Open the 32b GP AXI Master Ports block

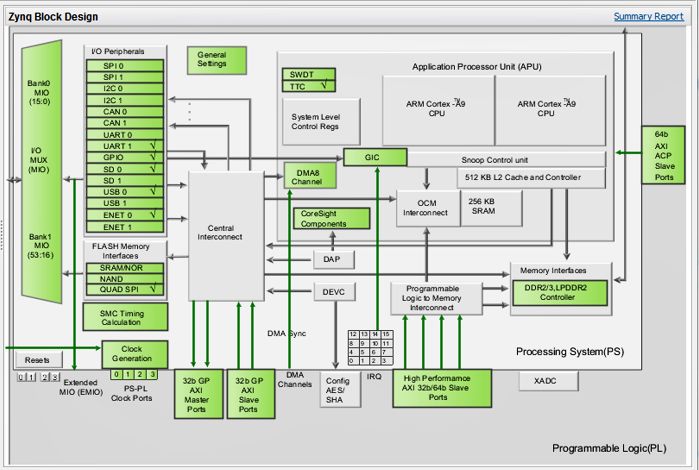click(x=198, y=394)
